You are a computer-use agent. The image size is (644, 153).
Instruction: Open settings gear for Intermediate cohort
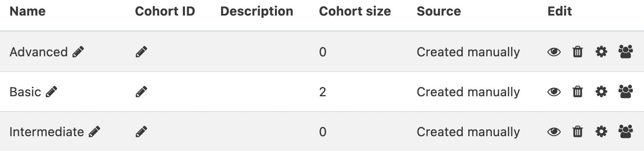602,132
